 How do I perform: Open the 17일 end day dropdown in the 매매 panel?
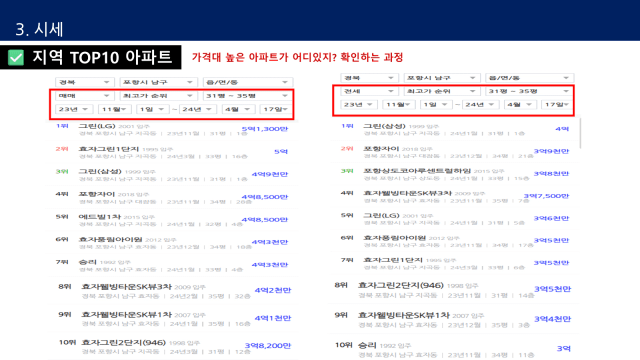pos(276,109)
